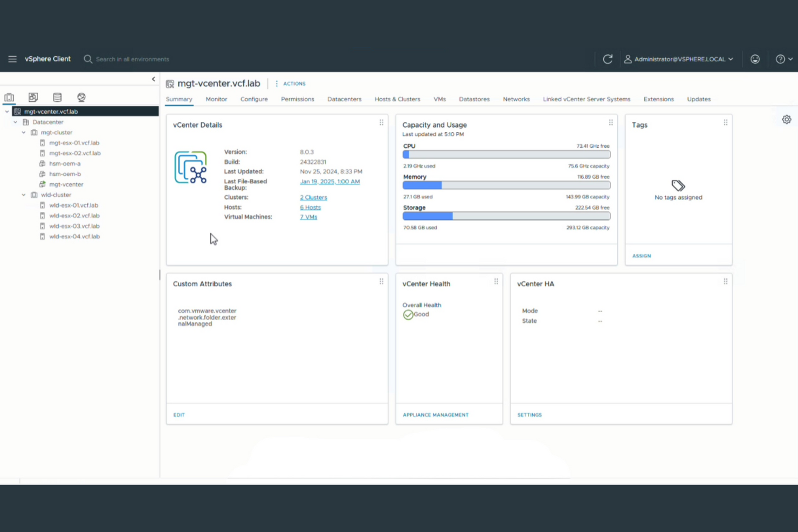
Task: Switch to Hosts and Clusters inventory view icon
Action: point(9,98)
